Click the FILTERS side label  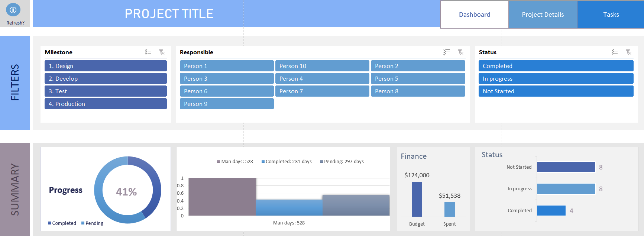[15, 83]
